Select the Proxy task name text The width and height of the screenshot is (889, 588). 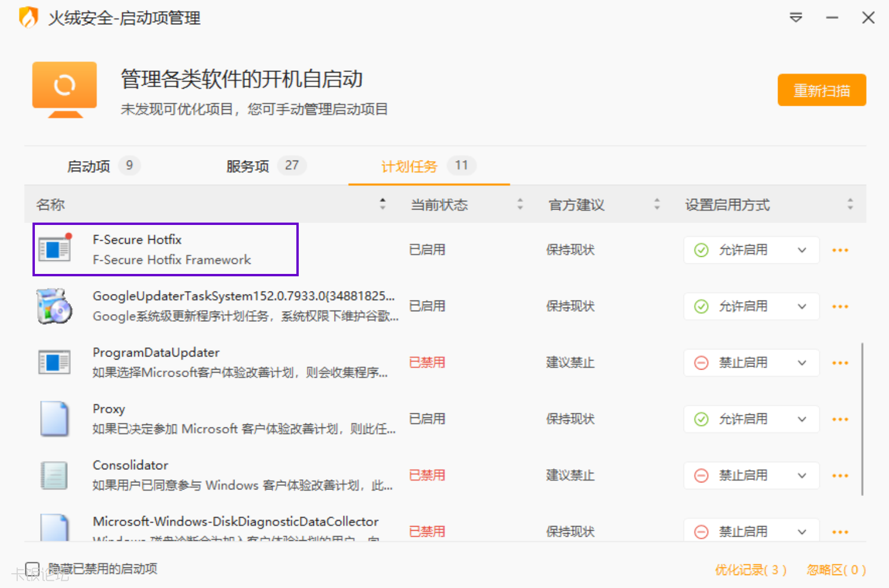[109, 409]
